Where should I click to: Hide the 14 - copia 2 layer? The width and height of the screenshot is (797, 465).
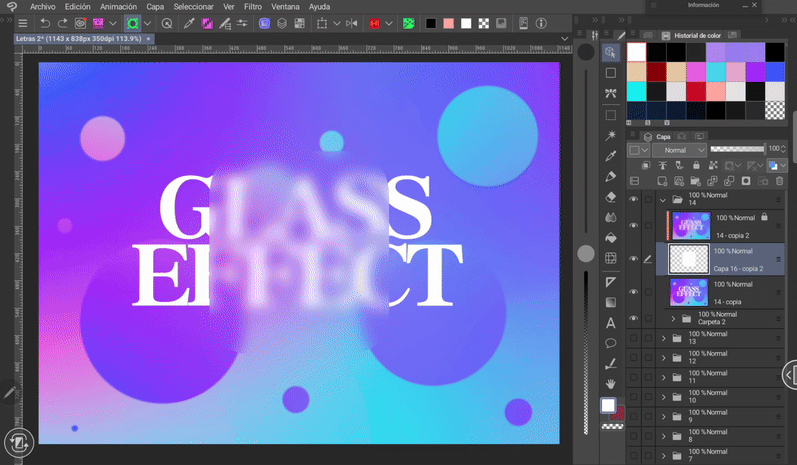click(634, 226)
